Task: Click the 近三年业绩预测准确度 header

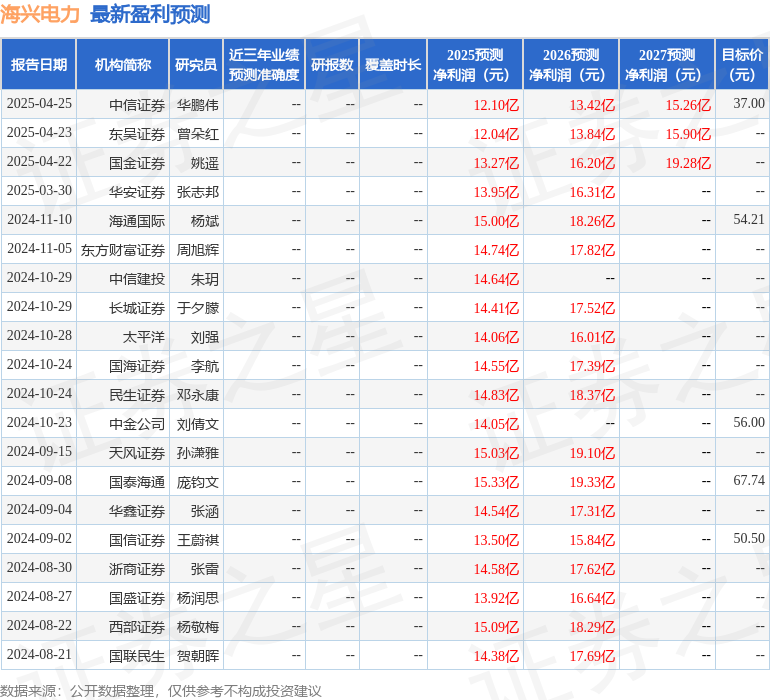Action: click(264, 65)
